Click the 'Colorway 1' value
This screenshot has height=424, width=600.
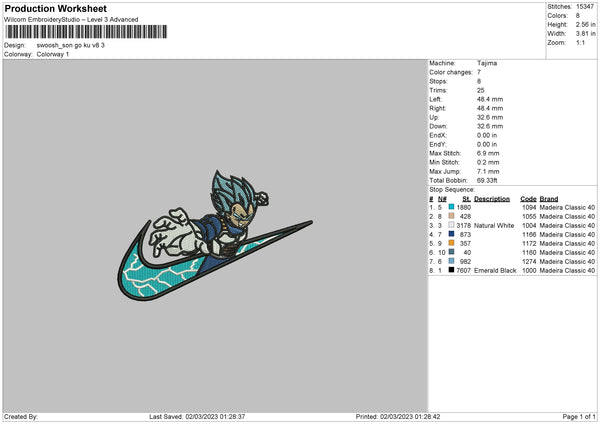coord(53,54)
